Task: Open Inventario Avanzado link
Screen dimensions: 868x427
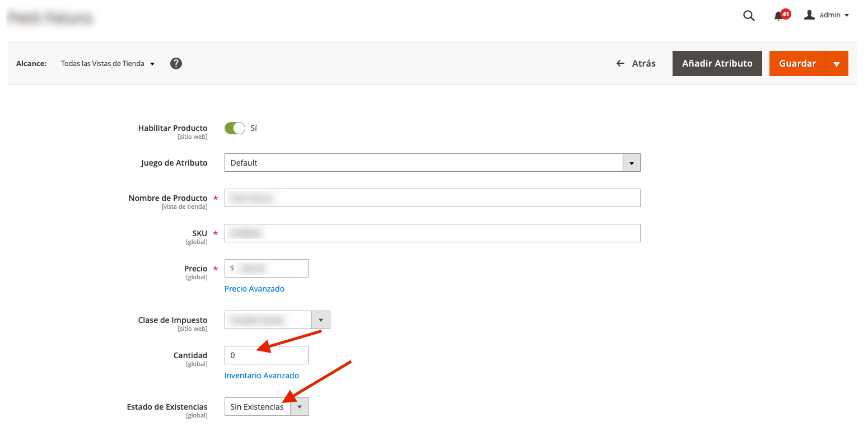Action: (x=262, y=376)
